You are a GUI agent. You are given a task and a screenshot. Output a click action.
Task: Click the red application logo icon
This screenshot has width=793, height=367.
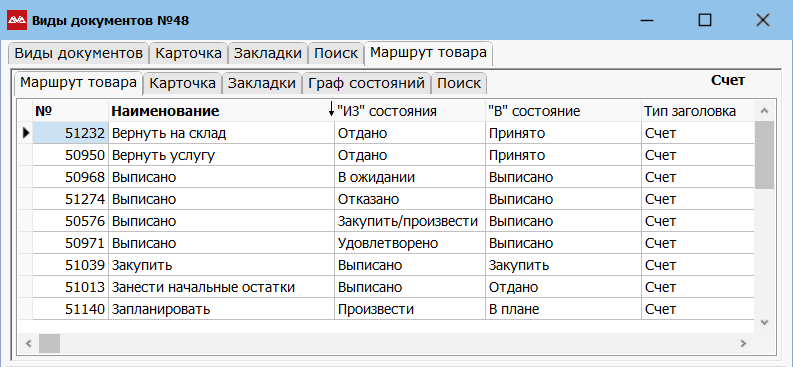(17, 21)
